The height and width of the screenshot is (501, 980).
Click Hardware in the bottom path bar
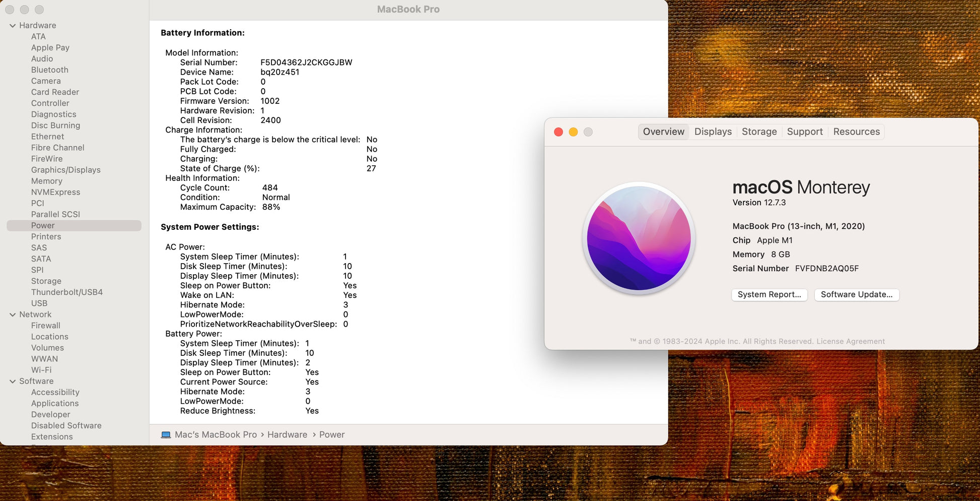pos(287,434)
